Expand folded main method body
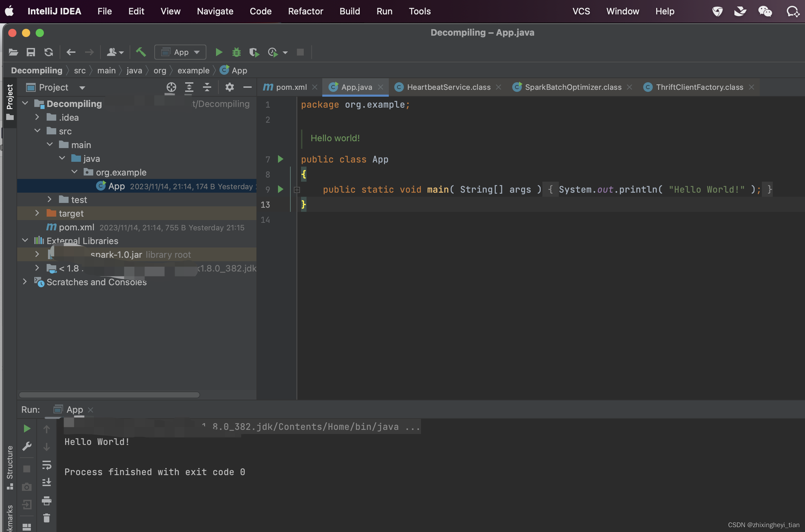Viewport: 805px width, 532px height. click(x=297, y=190)
